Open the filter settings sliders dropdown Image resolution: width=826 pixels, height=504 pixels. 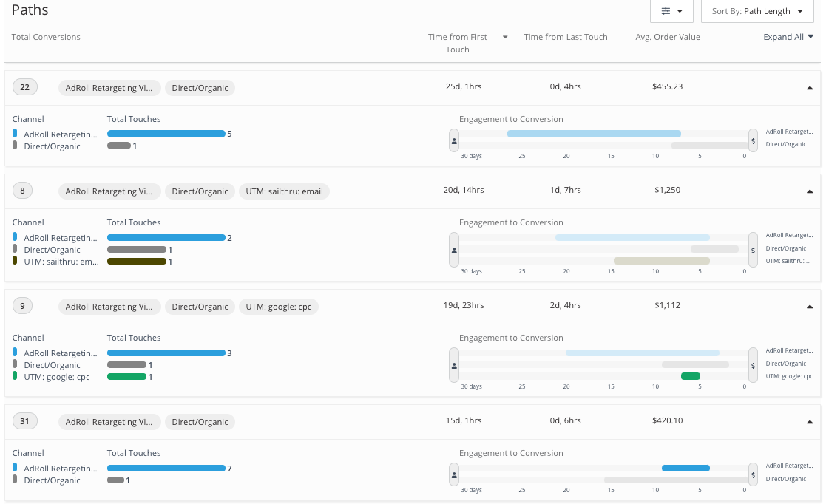[671, 11]
